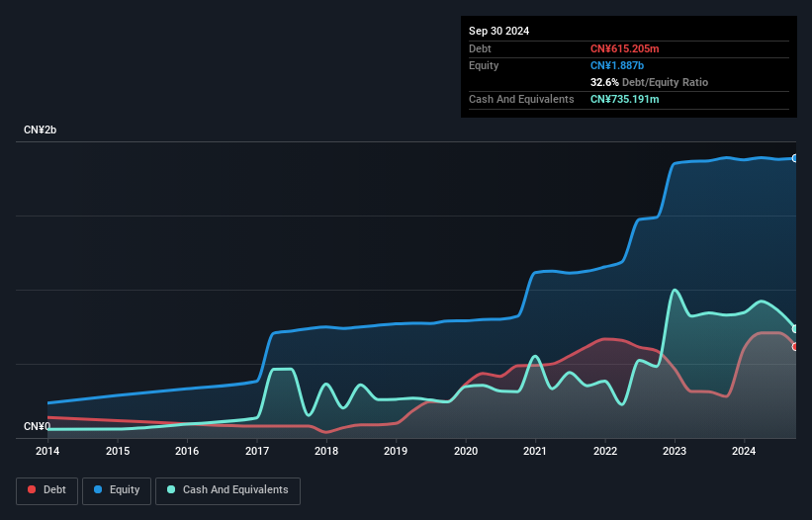Screen dimensions: 812x520
Task: Click the red Debt legend dot
Action: click(x=32, y=489)
